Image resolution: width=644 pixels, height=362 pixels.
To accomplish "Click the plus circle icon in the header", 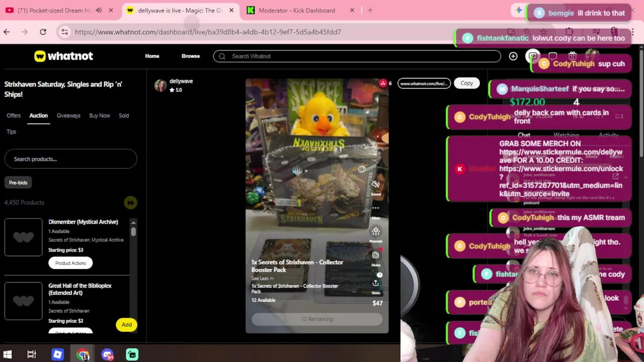I will point(513,56).
